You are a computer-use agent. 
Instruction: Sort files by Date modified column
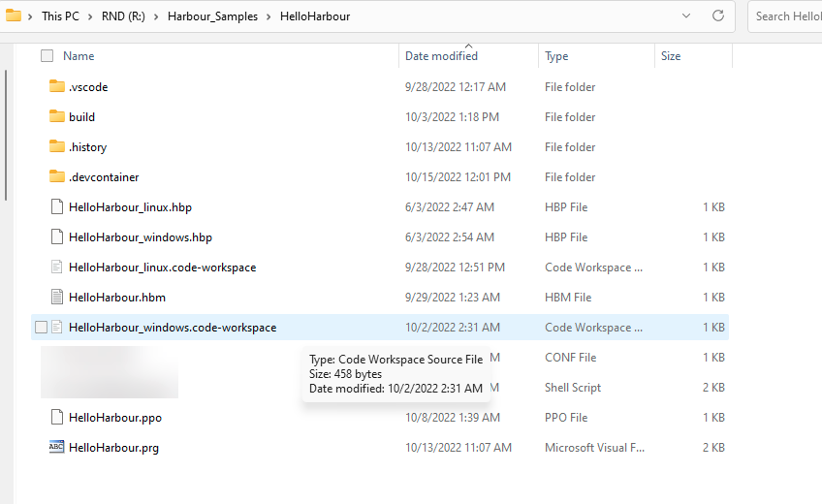click(441, 56)
